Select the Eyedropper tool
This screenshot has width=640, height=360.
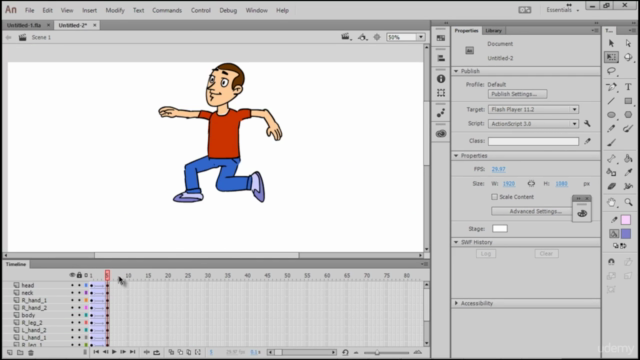[628, 173]
